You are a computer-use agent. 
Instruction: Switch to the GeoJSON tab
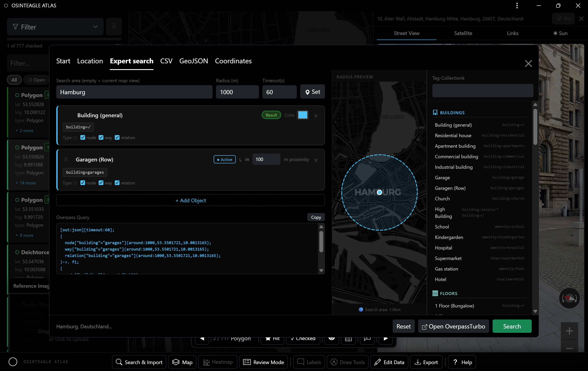194,61
